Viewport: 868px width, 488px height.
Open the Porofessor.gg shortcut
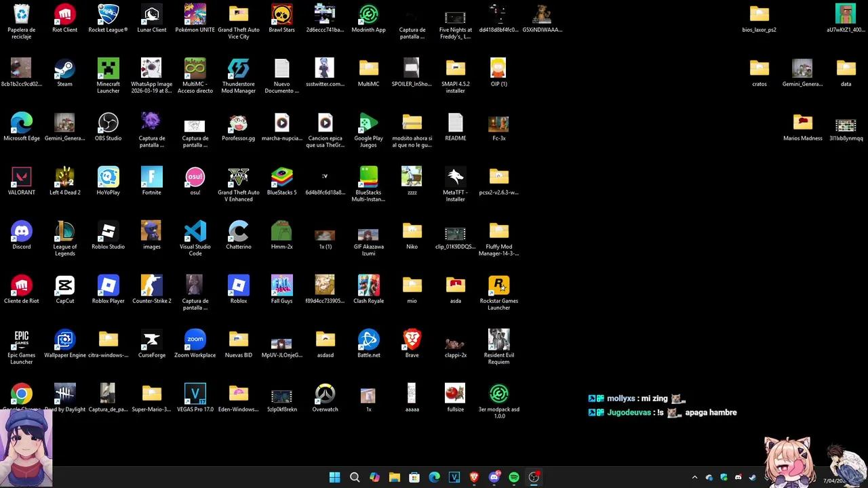[238, 127]
